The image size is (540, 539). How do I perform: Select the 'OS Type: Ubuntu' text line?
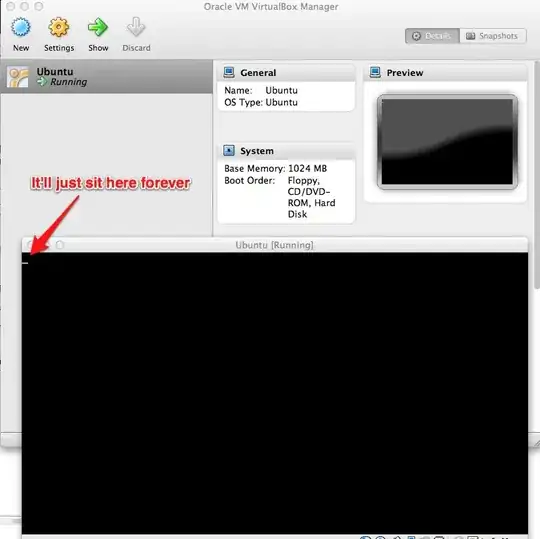(261, 102)
